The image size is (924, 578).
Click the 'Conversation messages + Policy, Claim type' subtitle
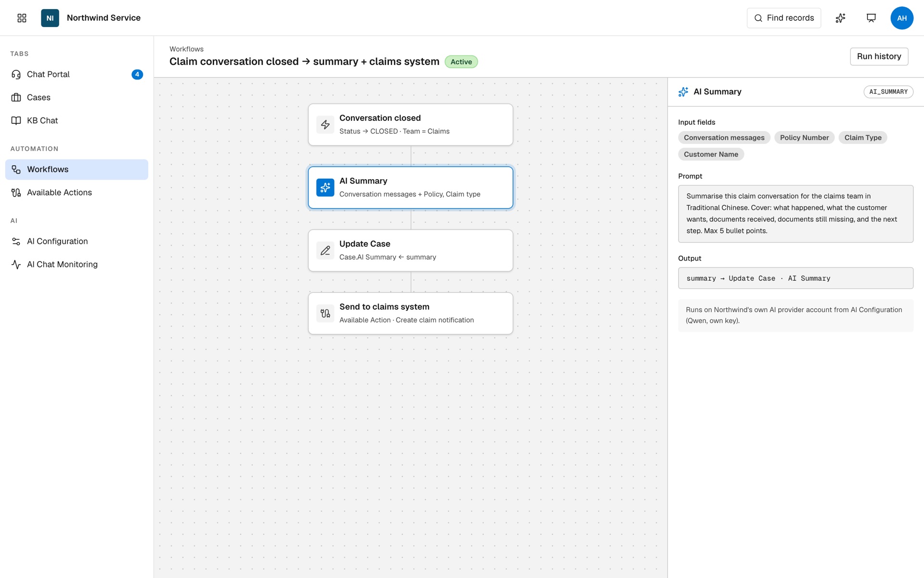(x=410, y=194)
